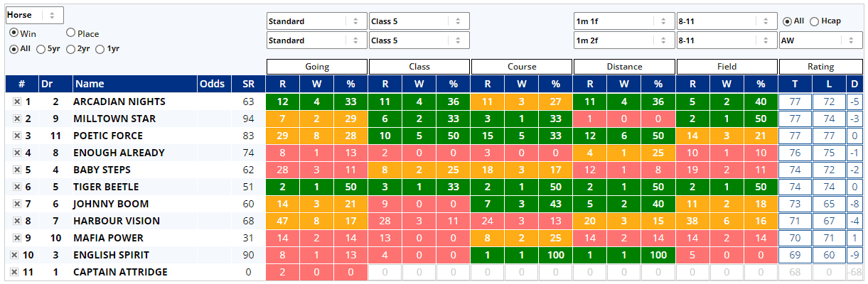This screenshot has width=868, height=284.
Task: Select the Place radio button
Action: click(71, 33)
